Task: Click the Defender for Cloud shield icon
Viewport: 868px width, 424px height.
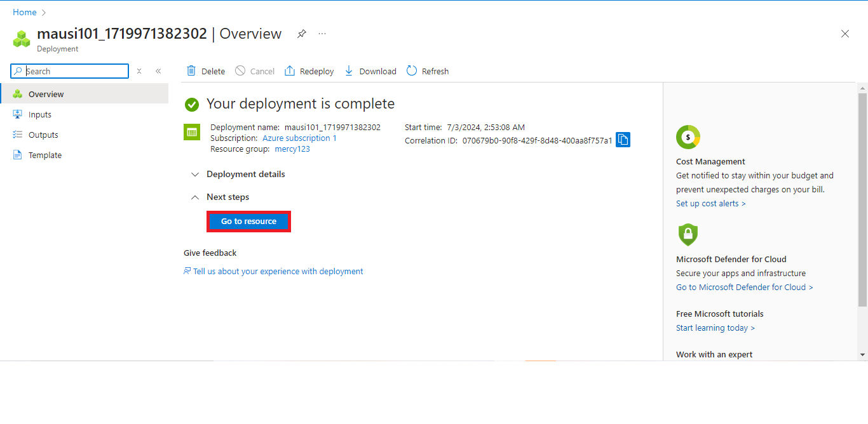Action: click(688, 235)
